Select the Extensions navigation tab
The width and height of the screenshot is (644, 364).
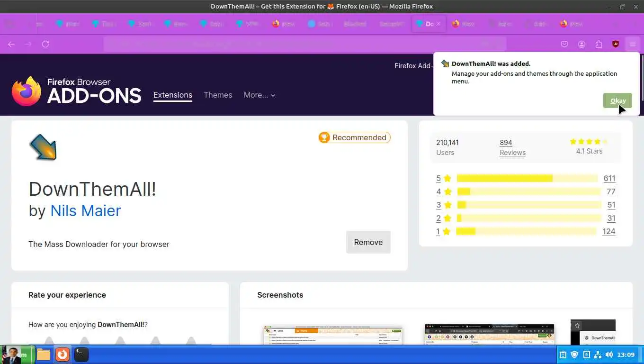173,95
